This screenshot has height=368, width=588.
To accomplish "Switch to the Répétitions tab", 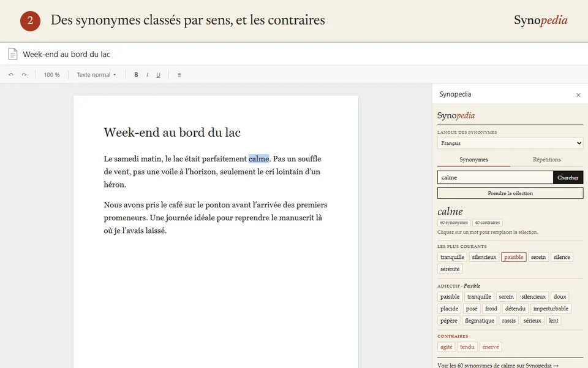I will point(546,159).
